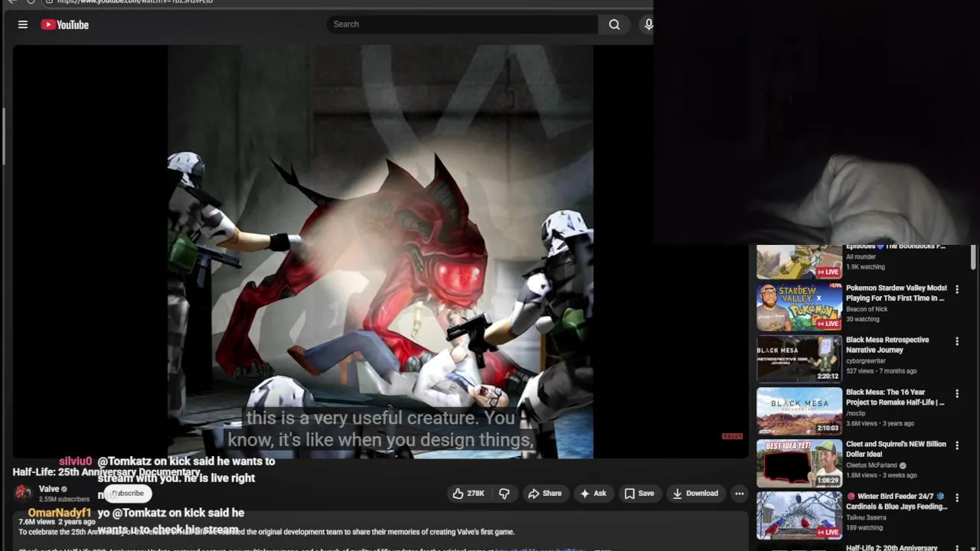Open Black Mesa Retrospective Narrative Journey thumbnail
Image resolution: width=980 pixels, height=551 pixels.
tap(799, 359)
